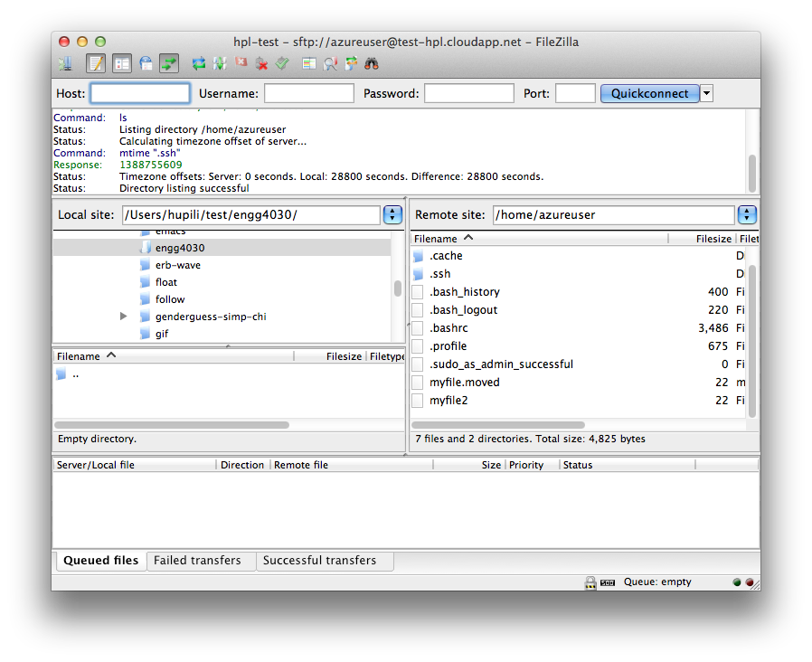Click the Quickconnect button

tap(650, 94)
